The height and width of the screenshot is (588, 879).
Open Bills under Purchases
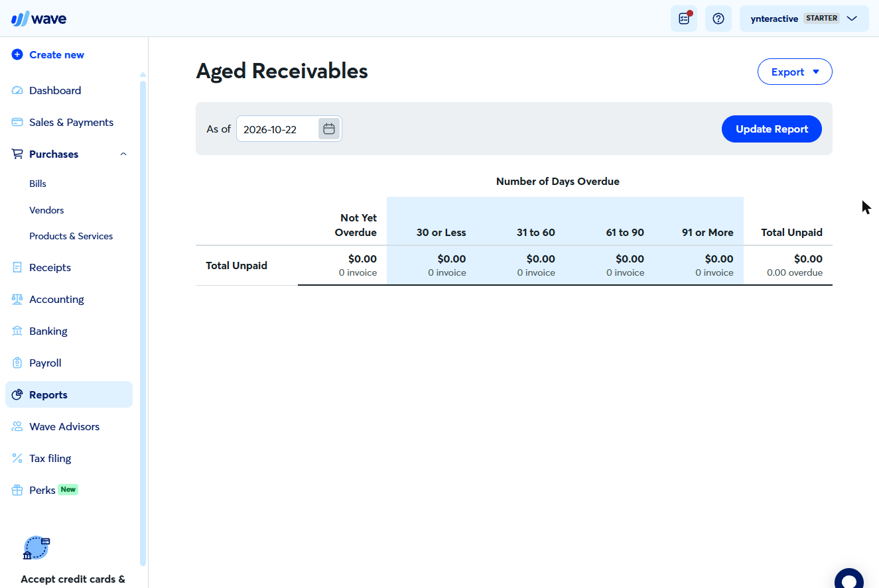point(38,184)
